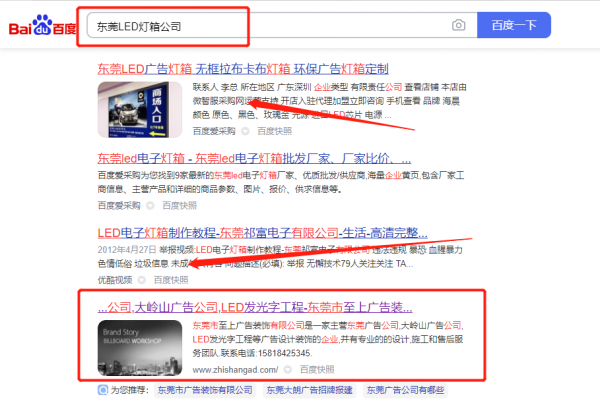The image size is (600, 405).
Task: Click the 百度一下 search button
Action: [x=514, y=25]
